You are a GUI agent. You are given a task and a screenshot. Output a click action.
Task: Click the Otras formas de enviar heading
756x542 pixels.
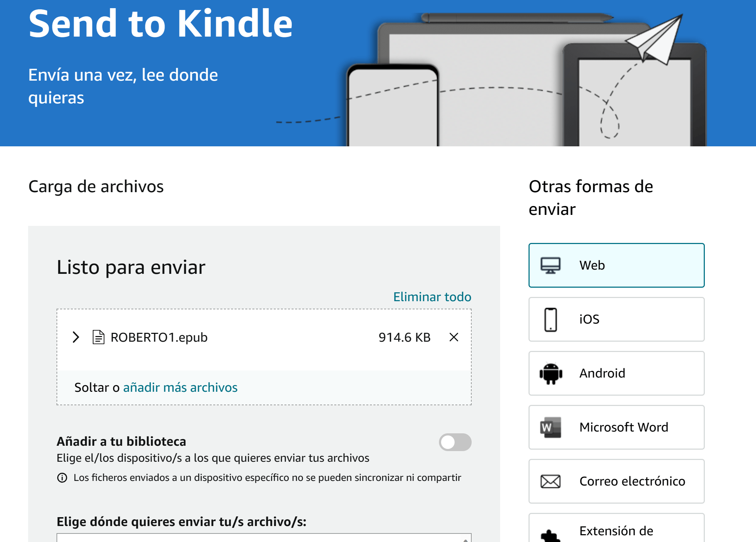pyautogui.click(x=591, y=197)
